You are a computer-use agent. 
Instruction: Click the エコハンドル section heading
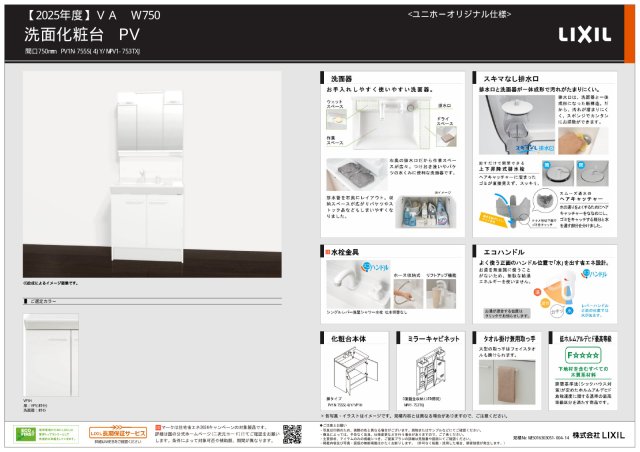[504, 252]
